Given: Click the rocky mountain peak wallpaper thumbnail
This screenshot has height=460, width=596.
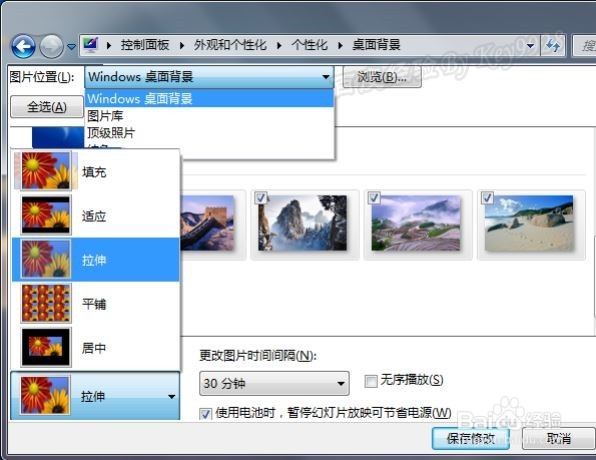Looking at the screenshot, I should point(303,224).
